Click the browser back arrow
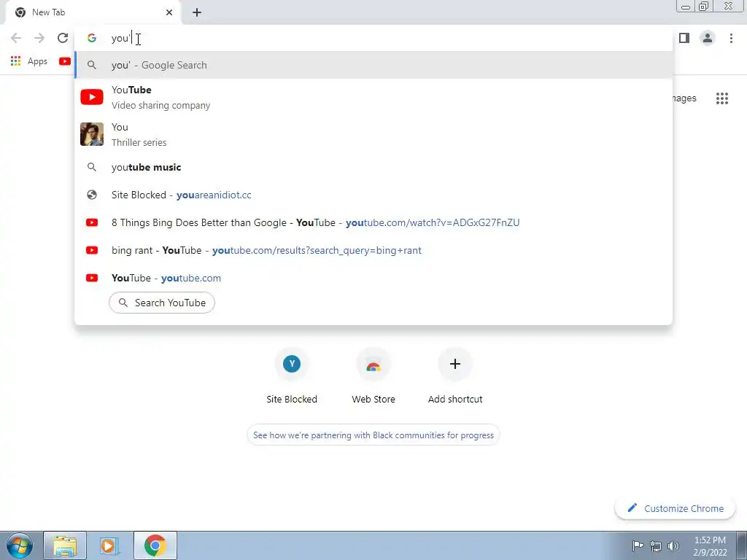Screen dimensions: 747x560 tap(16, 38)
